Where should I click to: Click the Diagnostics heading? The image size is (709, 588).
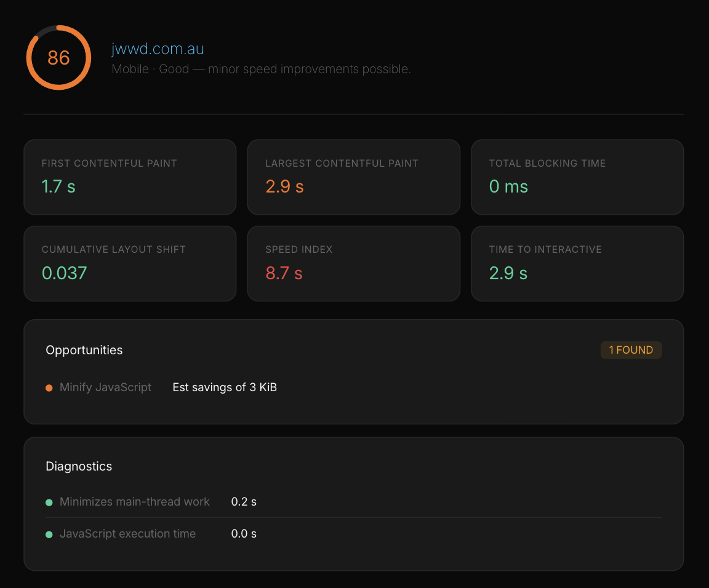tap(79, 466)
